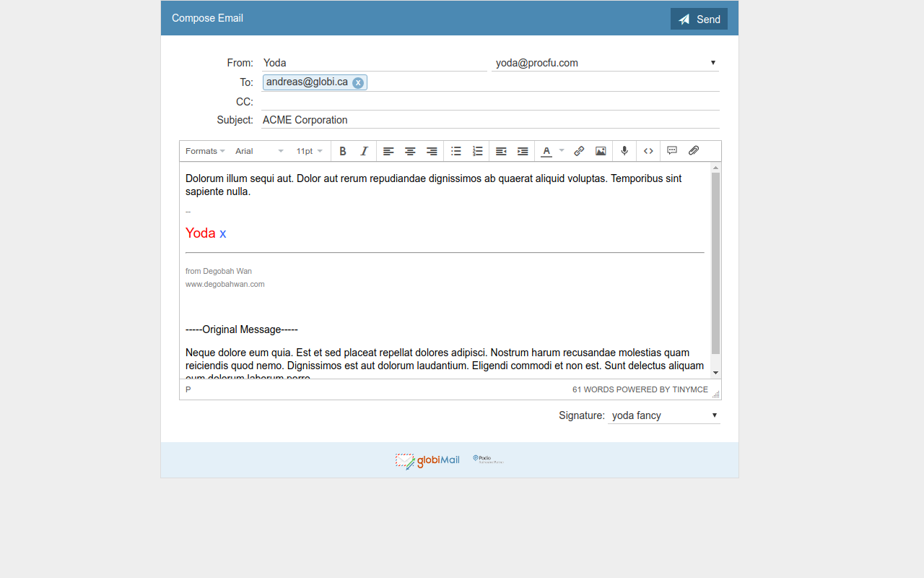This screenshot has height=578, width=924.
Task: Click the editor vertical scrollbar thumb
Action: (715, 264)
